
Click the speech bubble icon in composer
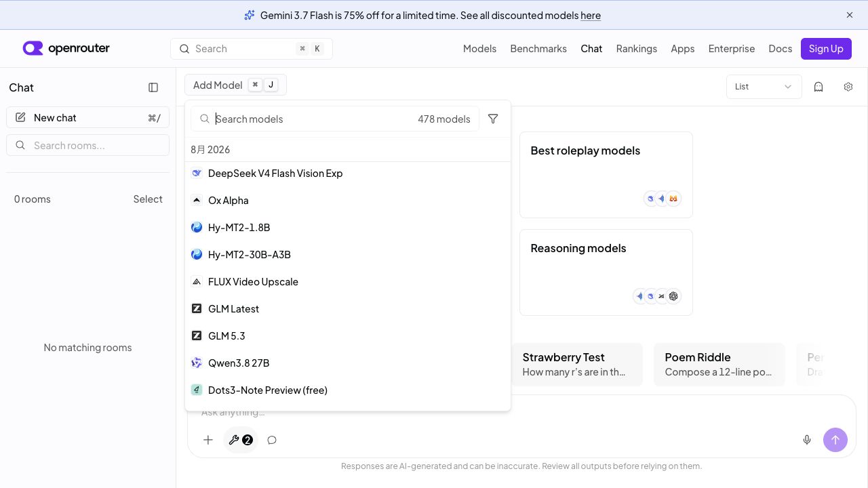(272, 440)
